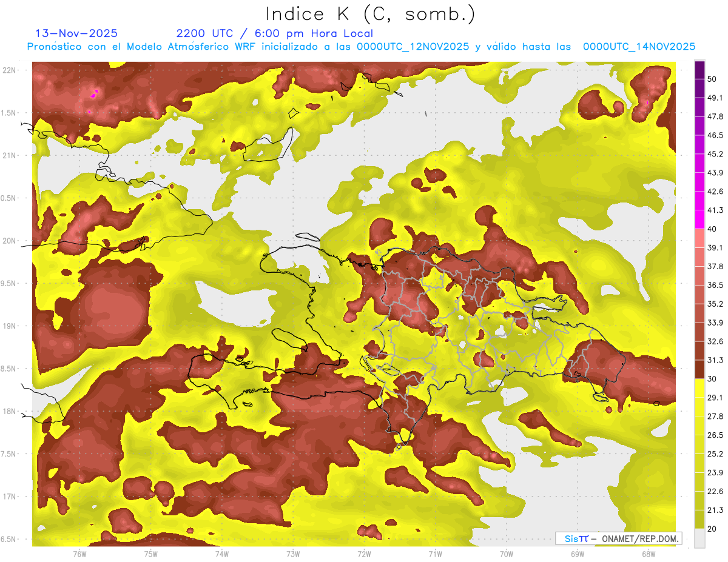Image resolution: width=728 pixels, height=562 pixels.
Task: Click the color scale value "45.2"
Action: [715, 153]
